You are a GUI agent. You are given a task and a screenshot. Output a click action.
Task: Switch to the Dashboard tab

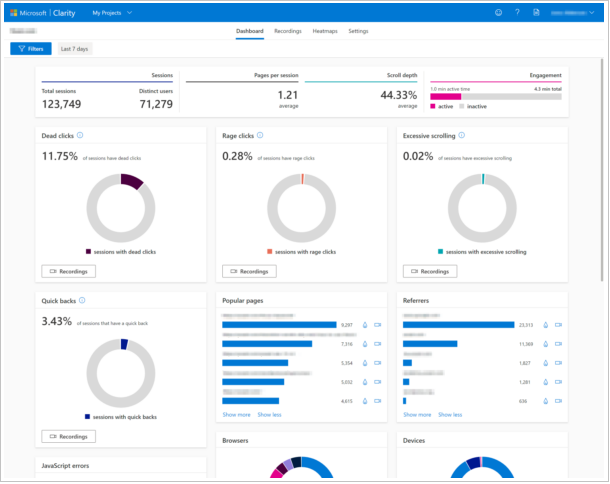[250, 31]
